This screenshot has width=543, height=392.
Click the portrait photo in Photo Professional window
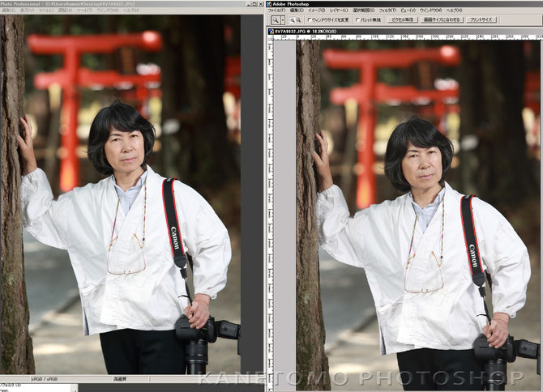(120, 194)
